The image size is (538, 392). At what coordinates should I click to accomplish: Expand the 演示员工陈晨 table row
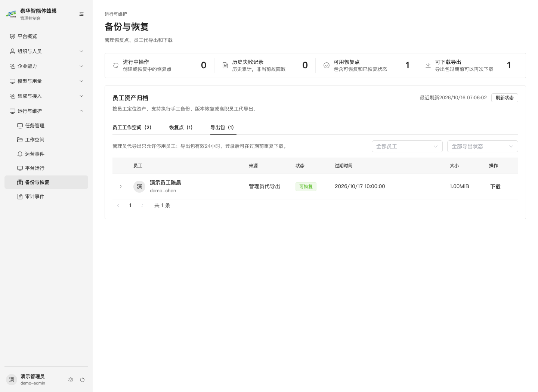click(121, 186)
